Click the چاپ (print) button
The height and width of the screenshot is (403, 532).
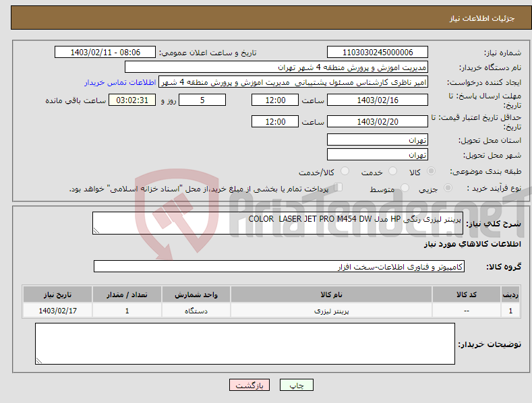coord(296,385)
